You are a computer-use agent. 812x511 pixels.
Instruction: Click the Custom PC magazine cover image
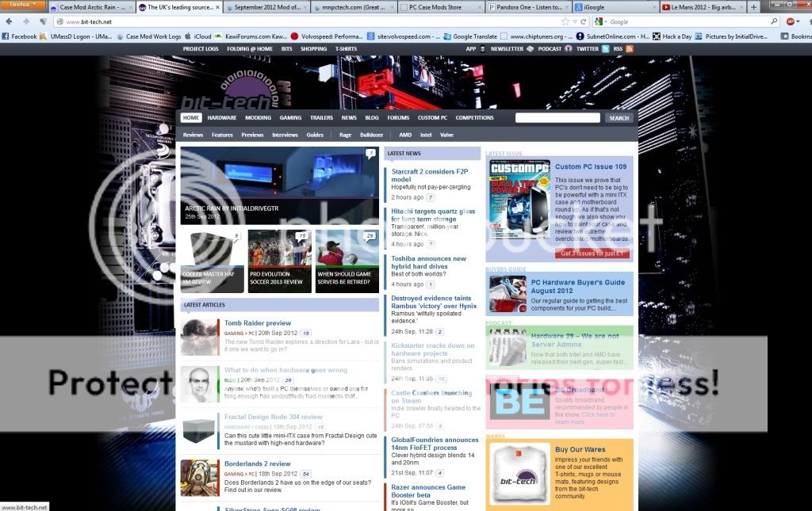coord(519,199)
